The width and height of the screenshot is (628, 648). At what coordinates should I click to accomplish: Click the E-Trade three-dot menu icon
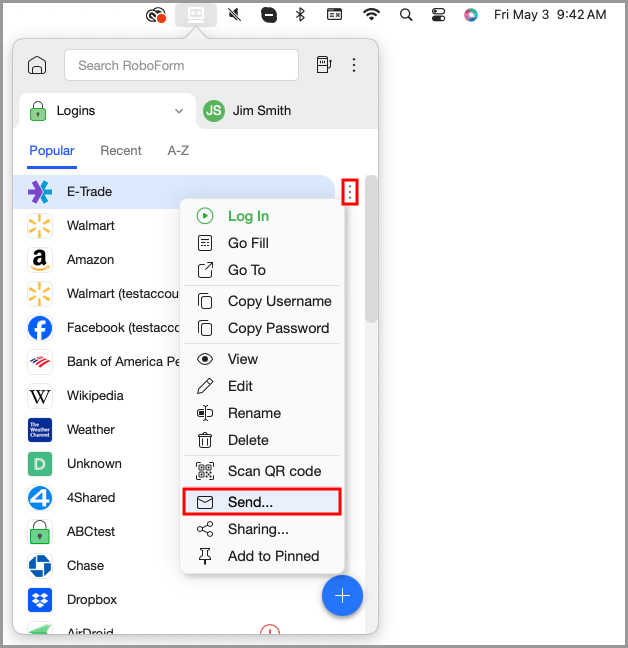[x=350, y=192]
